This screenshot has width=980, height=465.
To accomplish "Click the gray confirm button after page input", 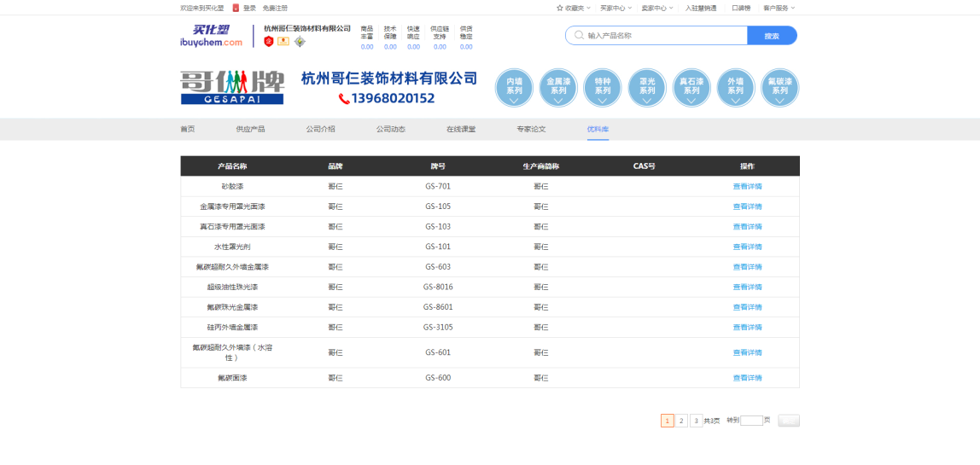I will click(x=789, y=421).
